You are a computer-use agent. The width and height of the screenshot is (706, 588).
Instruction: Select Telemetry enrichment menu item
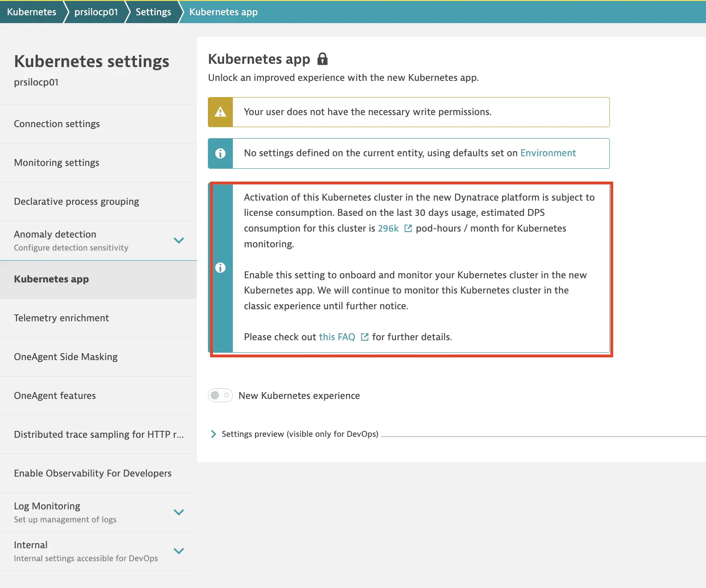61,318
